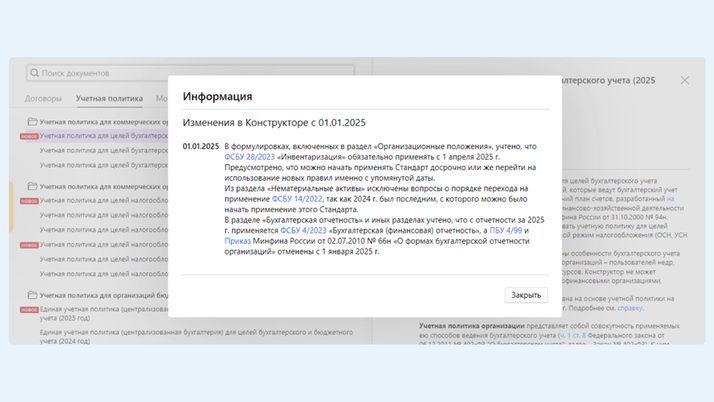Screen dimensions: 714x402
Task: Switch to the Договоры tab
Action: [43, 98]
